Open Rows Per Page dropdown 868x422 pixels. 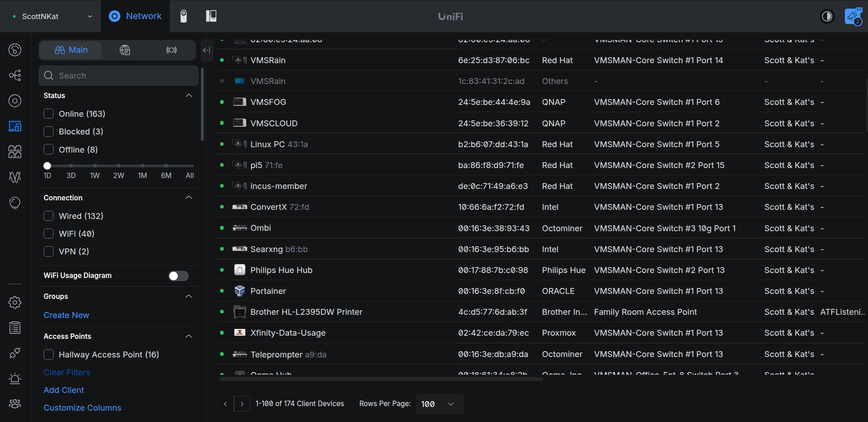pyautogui.click(x=439, y=404)
